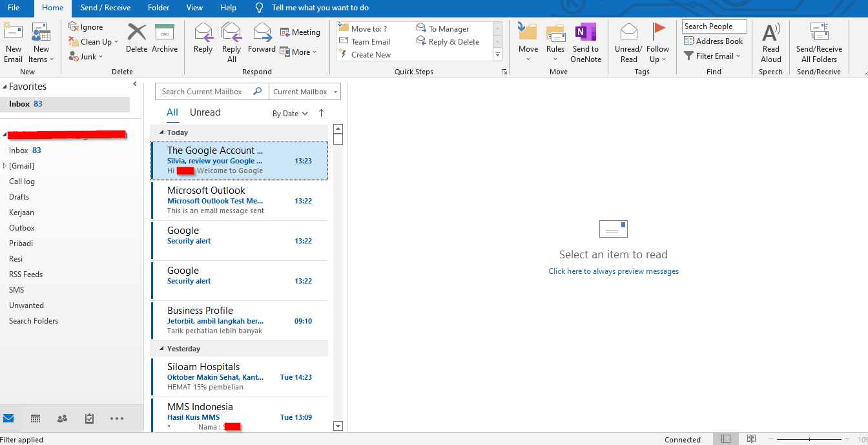Reply to the message

[203, 39]
